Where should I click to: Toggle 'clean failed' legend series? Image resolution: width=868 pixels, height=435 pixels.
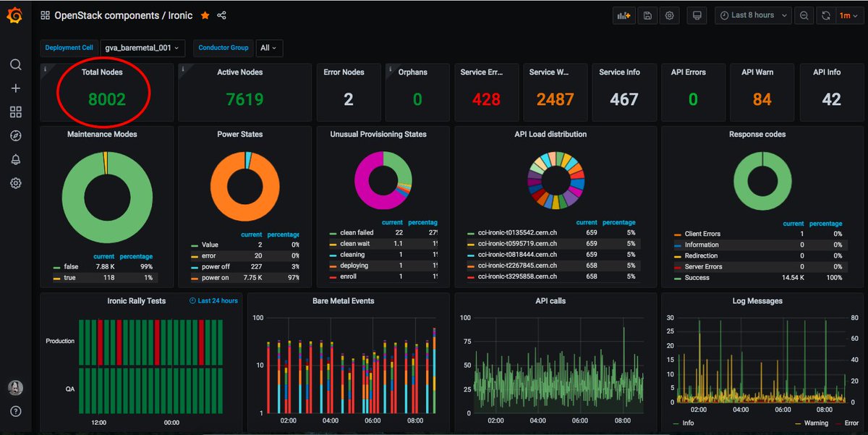(357, 233)
